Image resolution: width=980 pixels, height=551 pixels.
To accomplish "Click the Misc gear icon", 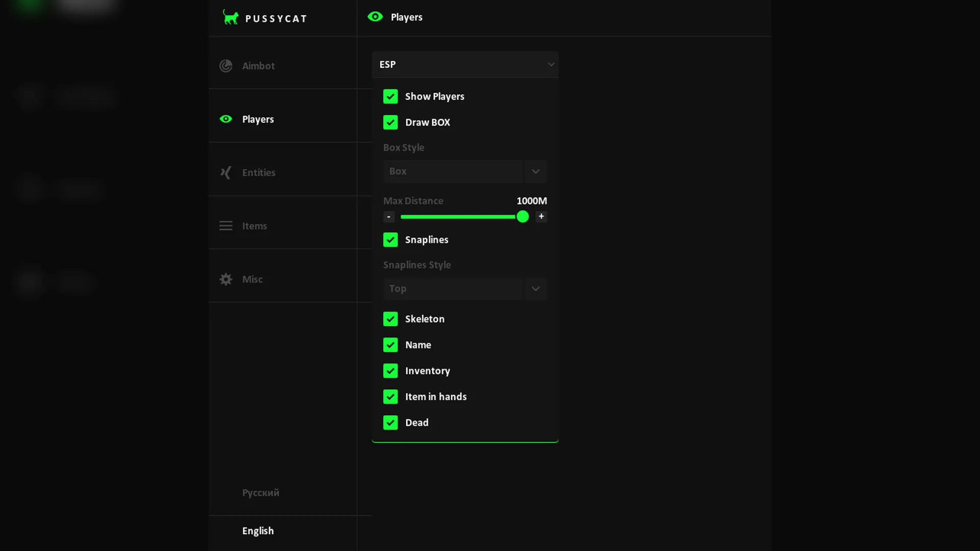I will pos(226,279).
